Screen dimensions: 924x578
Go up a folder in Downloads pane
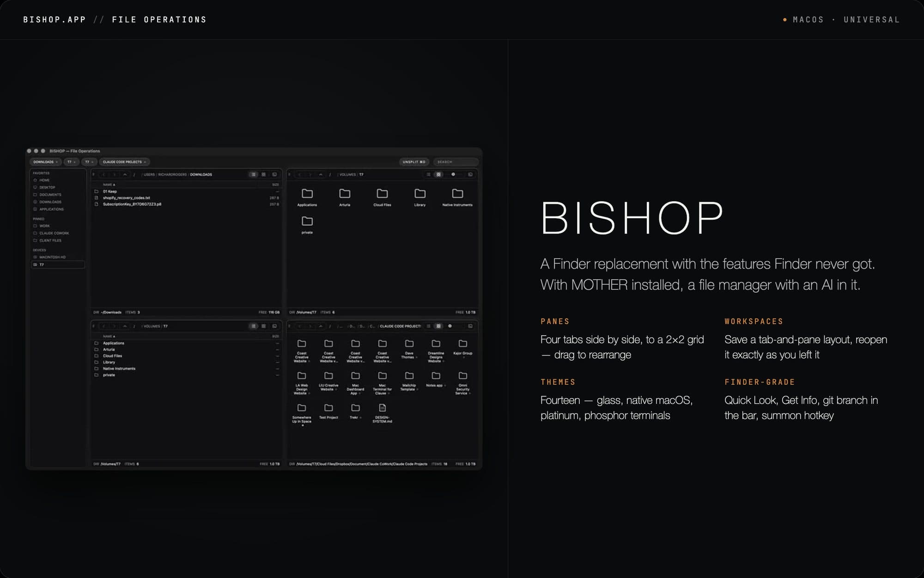pyautogui.click(x=125, y=174)
